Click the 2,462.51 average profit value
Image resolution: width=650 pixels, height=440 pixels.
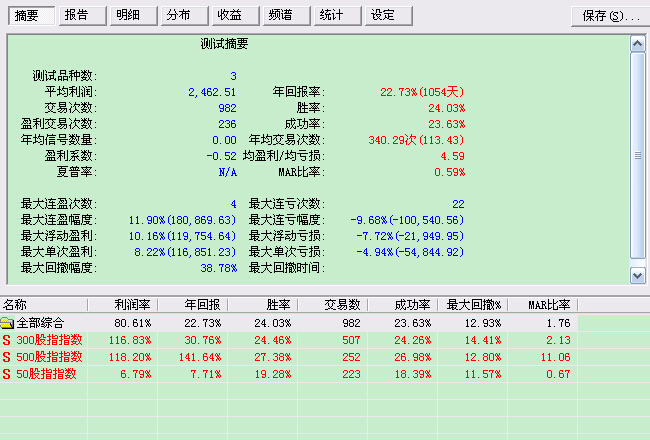[212, 92]
